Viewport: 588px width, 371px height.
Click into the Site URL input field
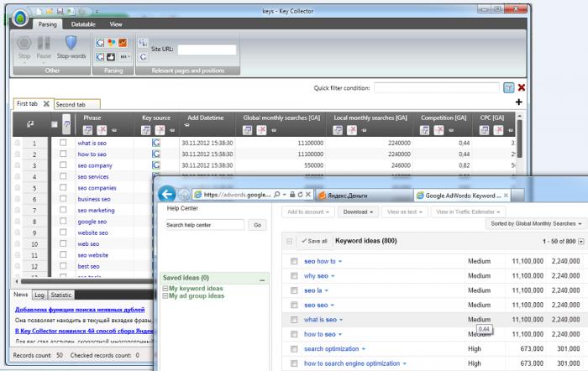[x=207, y=50]
